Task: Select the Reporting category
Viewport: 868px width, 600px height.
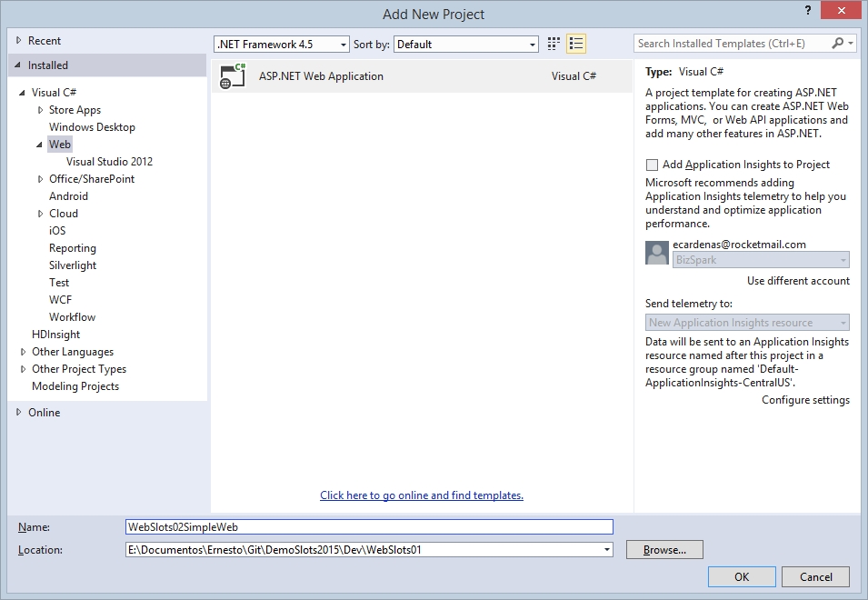Action: tap(73, 248)
